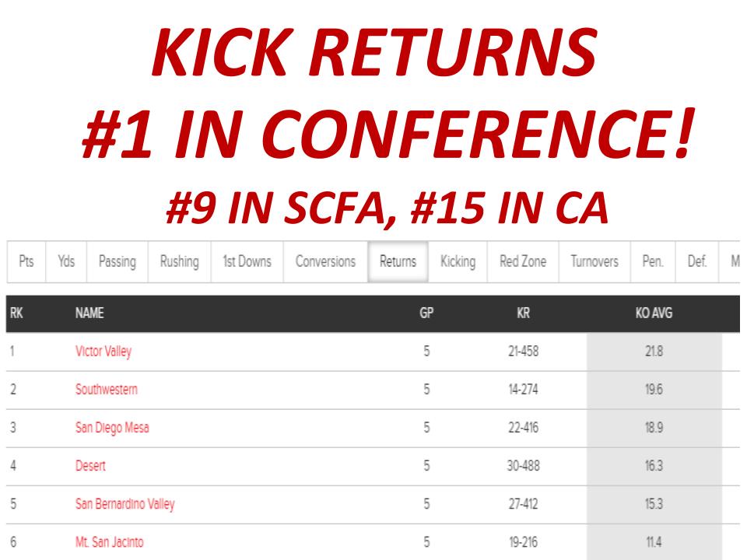Select the Conversions tab
The image size is (747, 560).
click(x=325, y=261)
